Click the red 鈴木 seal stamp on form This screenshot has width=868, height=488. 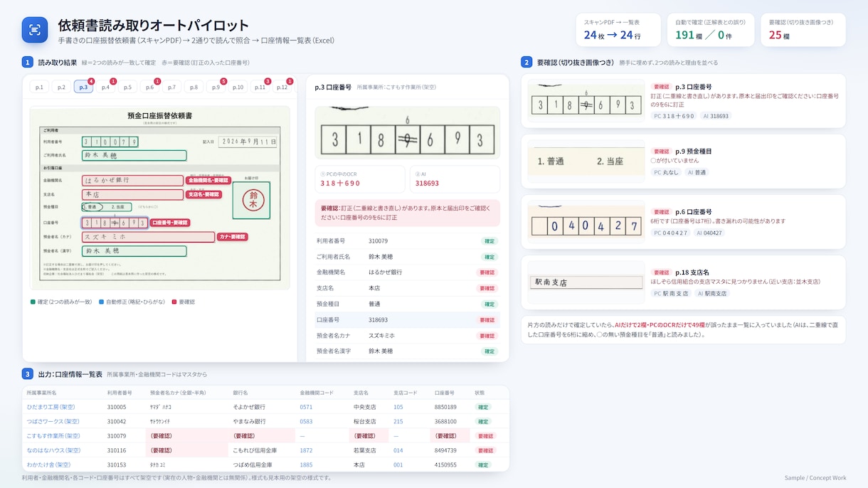[252, 200]
